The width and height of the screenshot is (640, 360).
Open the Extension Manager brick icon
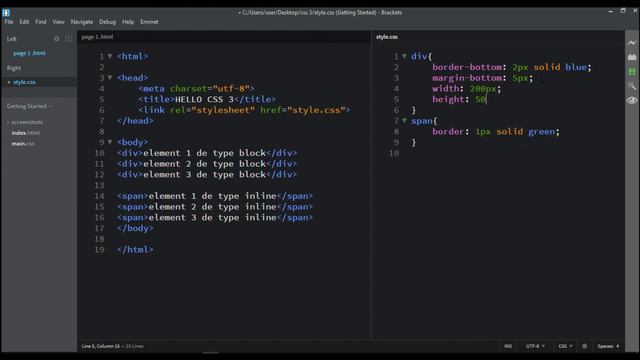coord(632,57)
